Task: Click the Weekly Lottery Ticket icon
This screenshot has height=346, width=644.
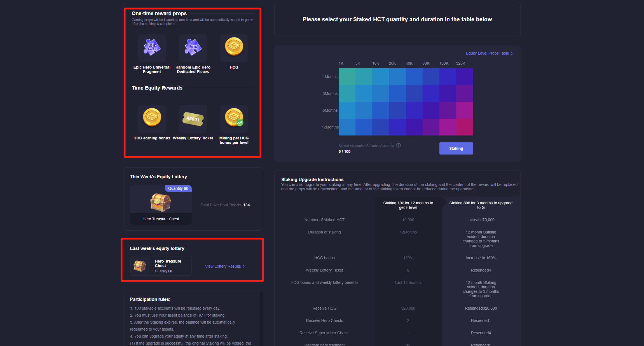Action: point(193,119)
